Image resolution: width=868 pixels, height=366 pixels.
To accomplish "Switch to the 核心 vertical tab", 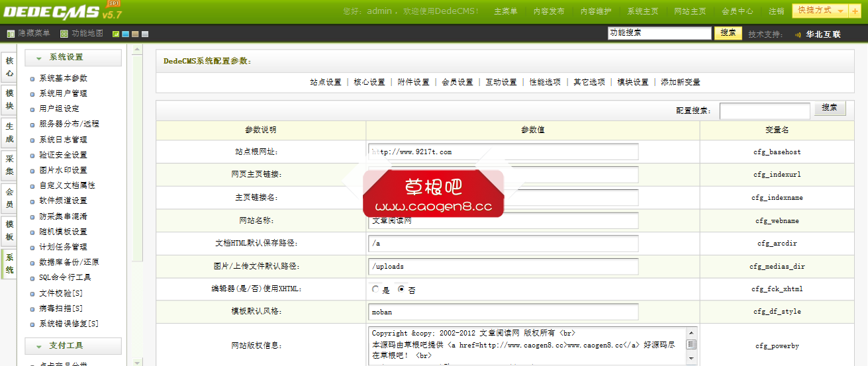I will 9,67.
